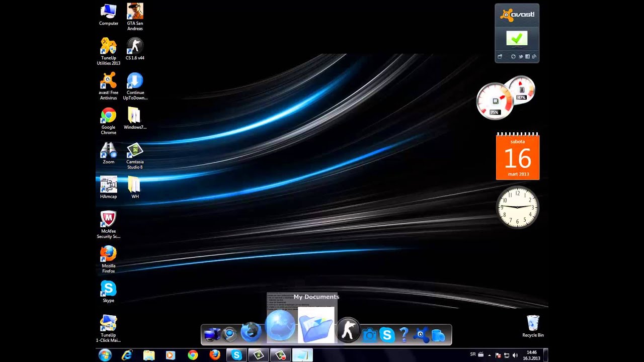
Task: Click the computer icon in the dock
Action: [212, 334]
